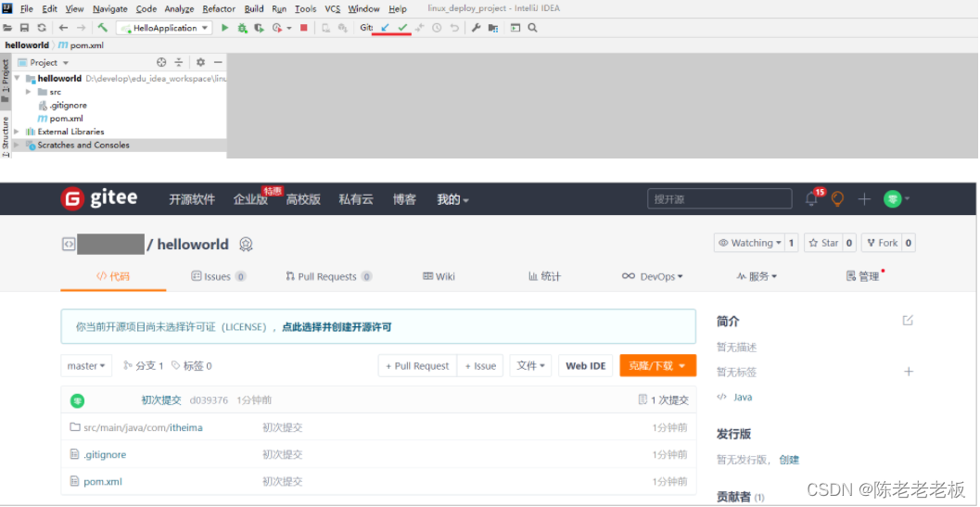The image size is (980, 507).
Task: Hide the Project panel with minus icon
Action: 218,62
